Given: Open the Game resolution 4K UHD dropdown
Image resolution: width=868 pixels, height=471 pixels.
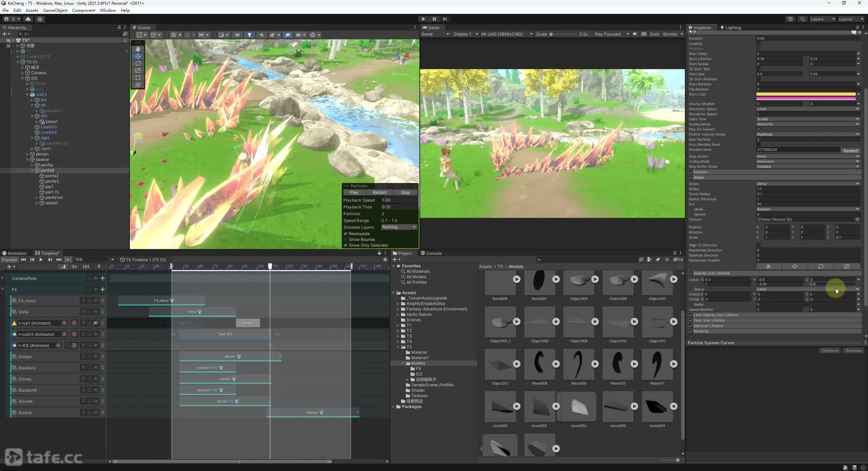Looking at the screenshot, I should [x=507, y=34].
